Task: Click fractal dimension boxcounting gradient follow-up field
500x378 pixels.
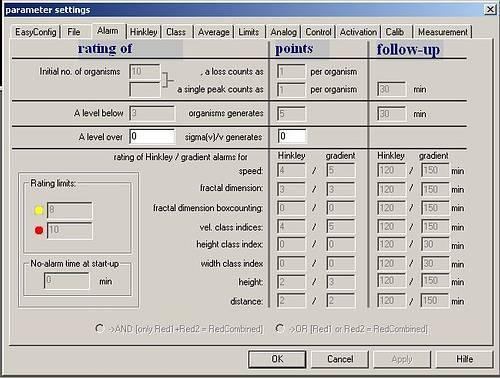Action: [x=435, y=208]
